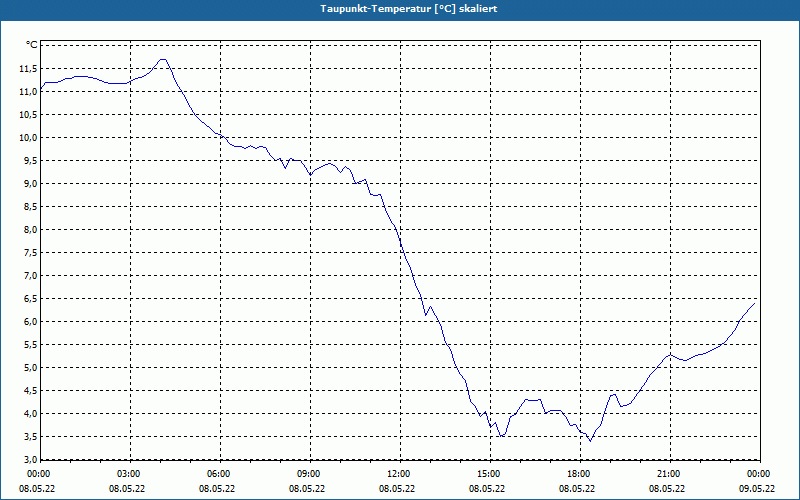Pick the 9,0 y-axis label
800x500 pixels.
(30, 184)
